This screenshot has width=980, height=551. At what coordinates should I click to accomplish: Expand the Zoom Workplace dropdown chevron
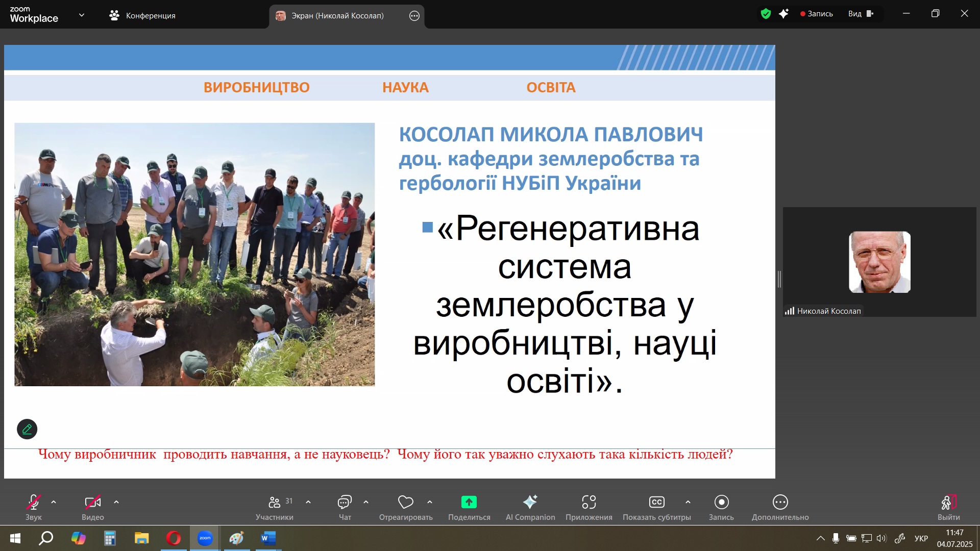pos(82,15)
